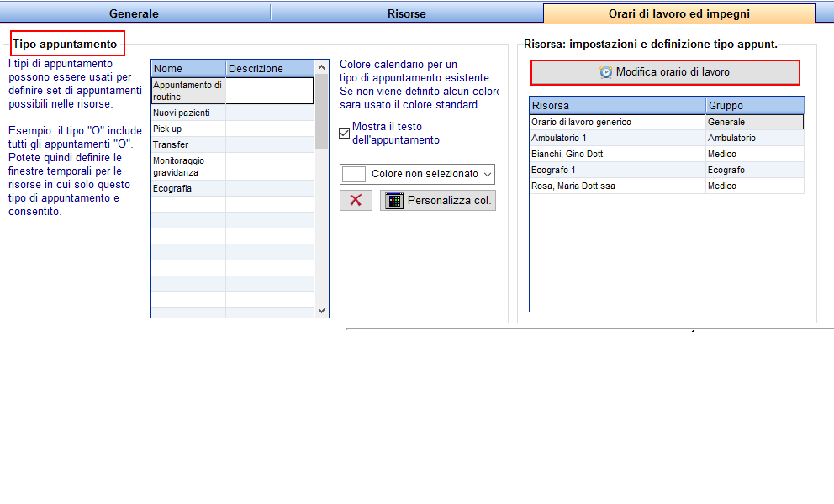Select the Ecografo 1 resource row
The image size is (834, 504).
[667, 170]
